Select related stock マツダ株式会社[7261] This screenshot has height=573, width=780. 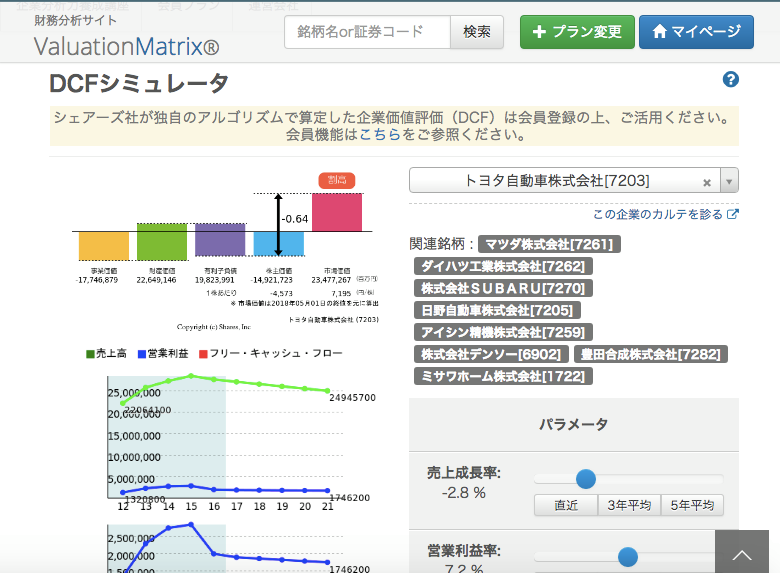[549, 244]
